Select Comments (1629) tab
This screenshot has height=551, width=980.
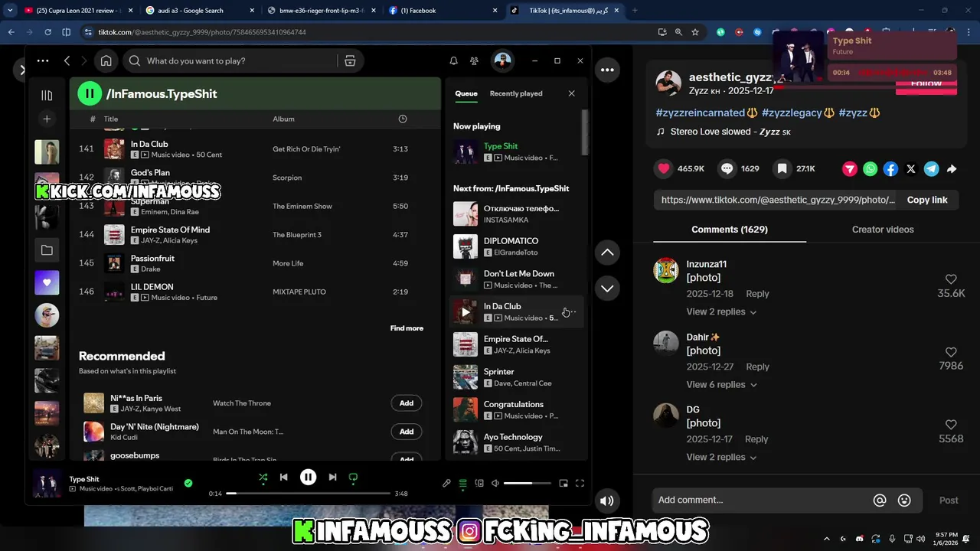click(730, 230)
